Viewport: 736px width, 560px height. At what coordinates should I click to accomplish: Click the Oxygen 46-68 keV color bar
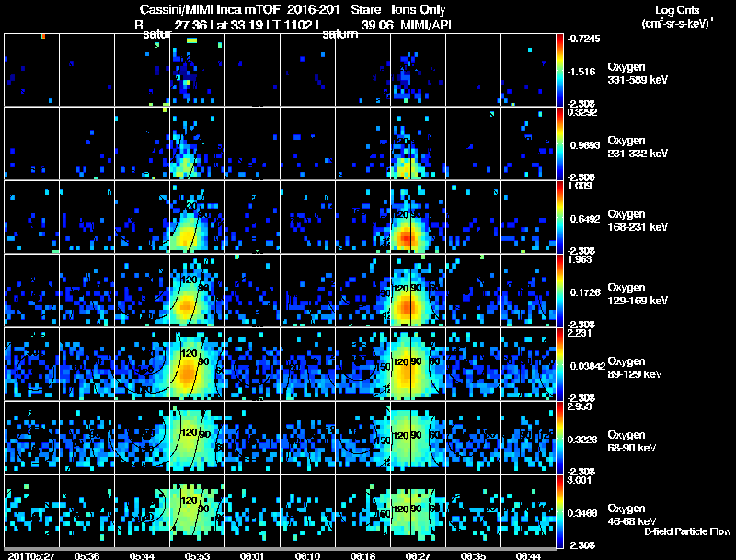[559, 511]
